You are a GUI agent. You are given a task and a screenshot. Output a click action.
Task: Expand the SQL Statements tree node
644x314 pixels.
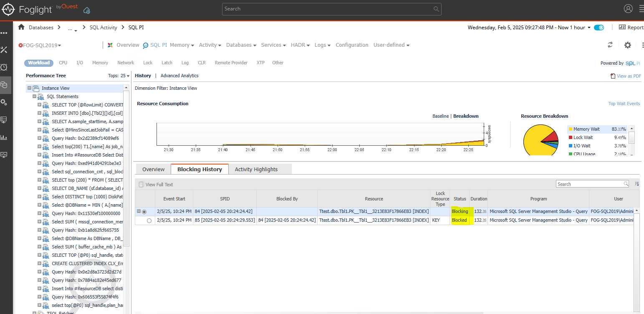(35, 96)
